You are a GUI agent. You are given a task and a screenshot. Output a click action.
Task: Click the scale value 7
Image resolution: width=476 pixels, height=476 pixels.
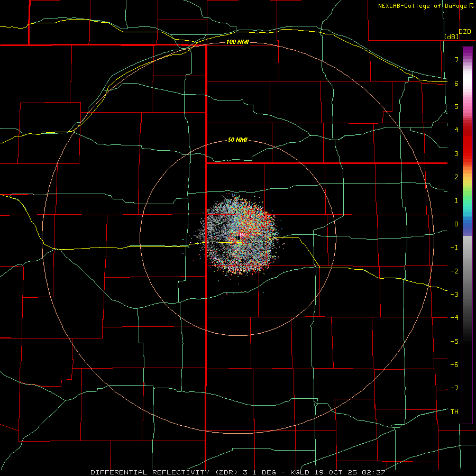(x=456, y=59)
